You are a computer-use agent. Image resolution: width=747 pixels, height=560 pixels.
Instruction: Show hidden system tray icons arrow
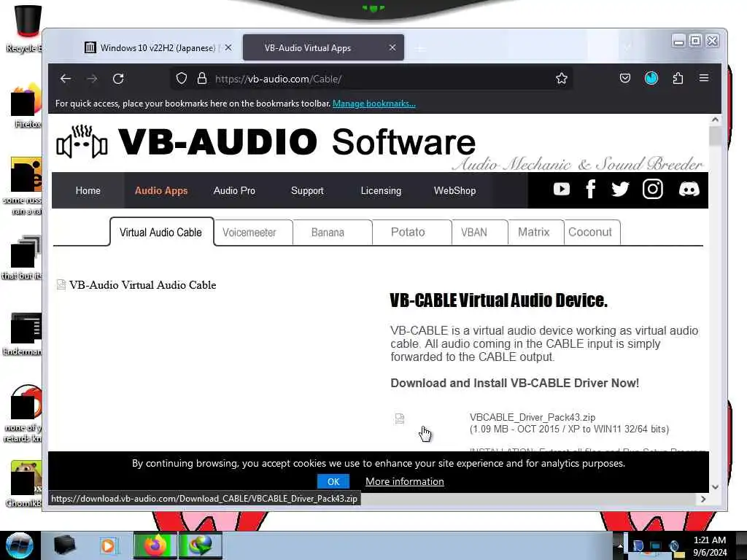tap(620, 545)
